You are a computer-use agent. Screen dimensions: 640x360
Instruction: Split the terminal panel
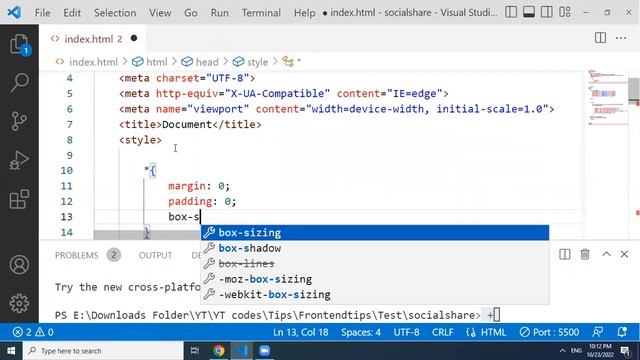(x=564, y=254)
